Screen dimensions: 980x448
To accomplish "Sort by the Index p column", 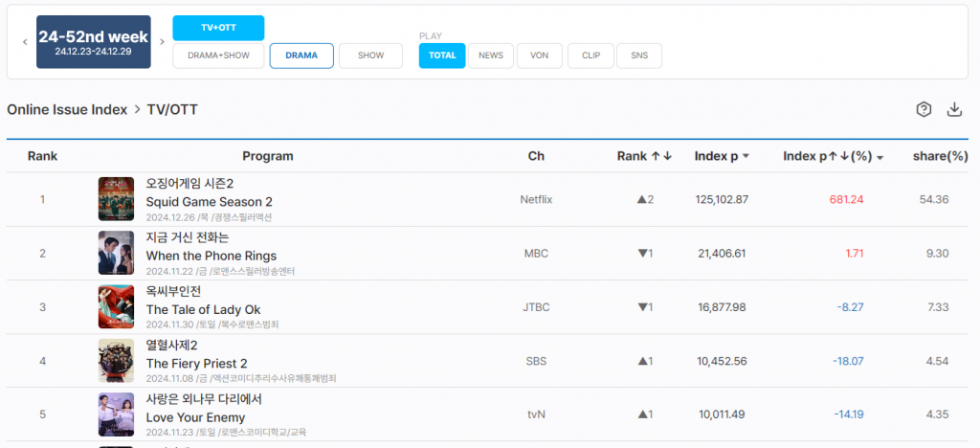I will [x=722, y=156].
